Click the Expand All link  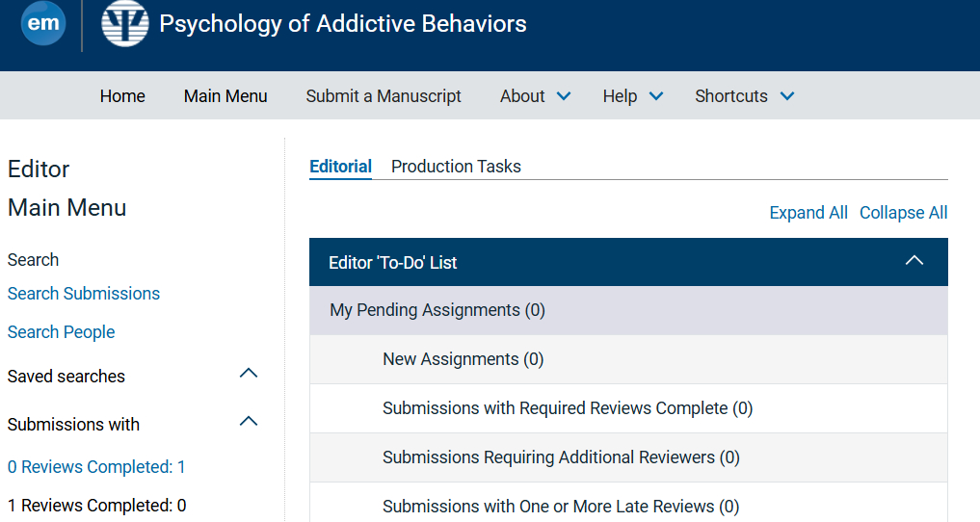coord(808,213)
